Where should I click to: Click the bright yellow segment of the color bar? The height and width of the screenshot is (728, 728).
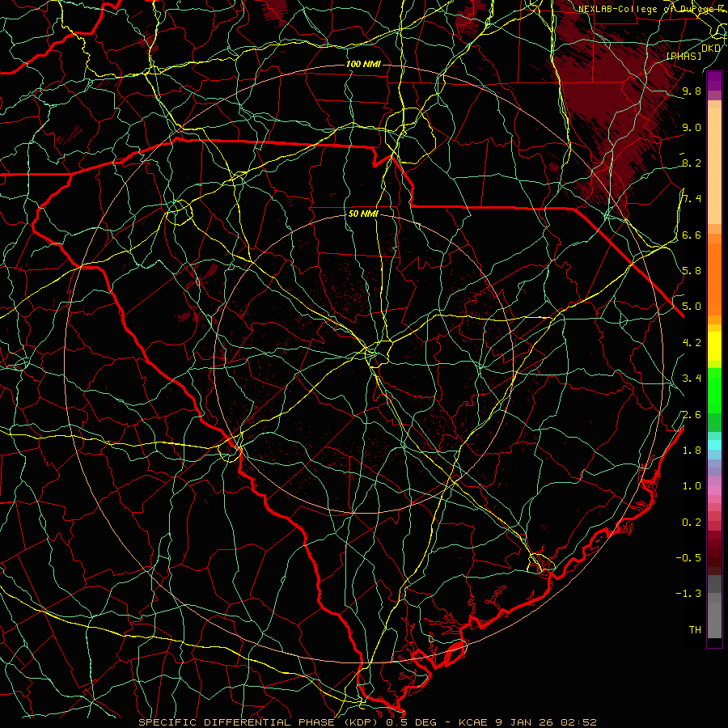714,346
